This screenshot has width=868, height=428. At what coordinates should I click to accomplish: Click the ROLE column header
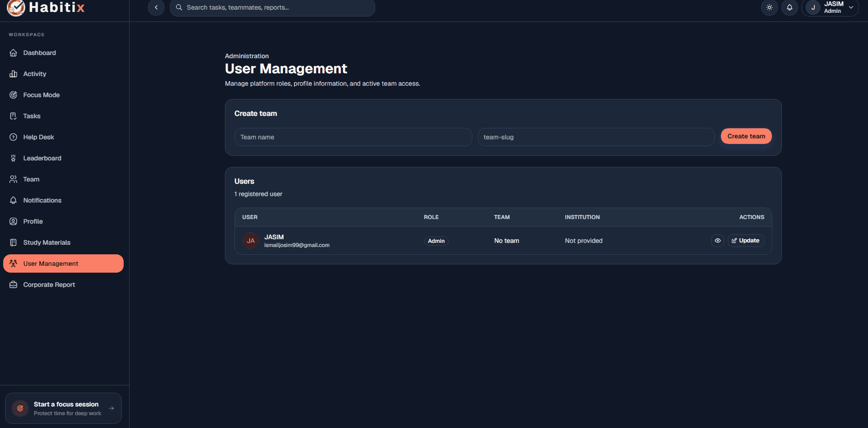(x=431, y=217)
